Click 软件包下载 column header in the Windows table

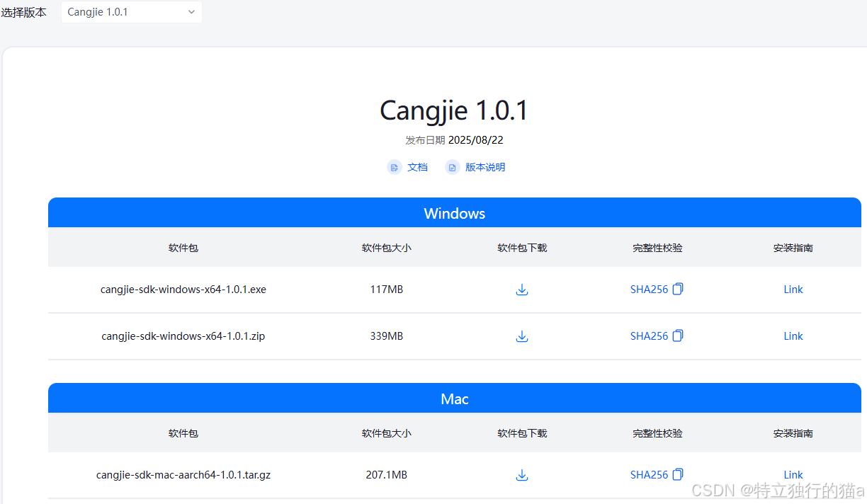pyautogui.click(x=522, y=248)
